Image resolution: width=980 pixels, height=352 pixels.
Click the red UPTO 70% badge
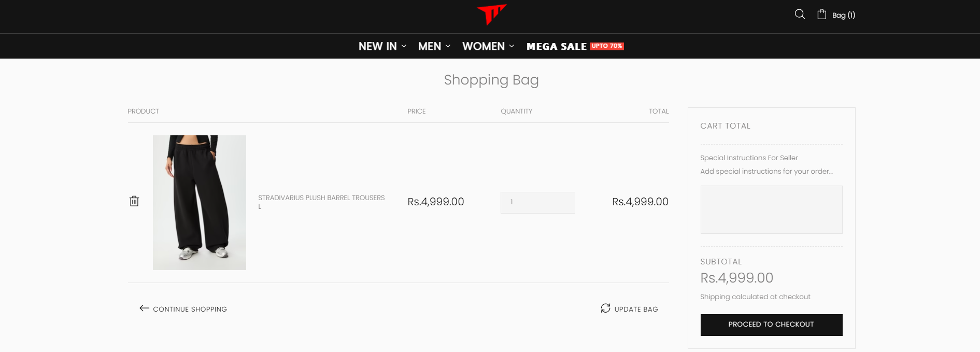pos(607,46)
